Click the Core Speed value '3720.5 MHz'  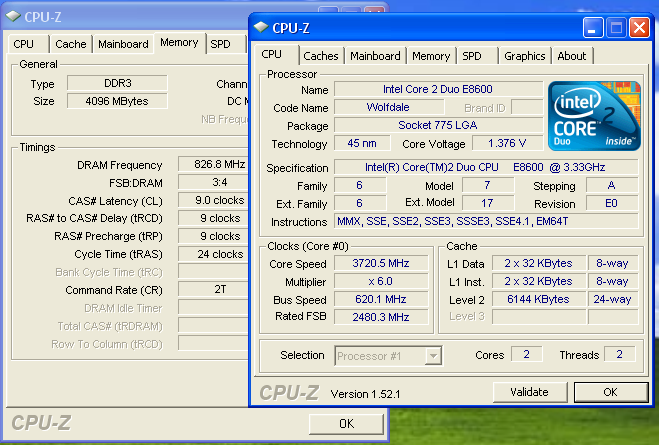pos(381,263)
